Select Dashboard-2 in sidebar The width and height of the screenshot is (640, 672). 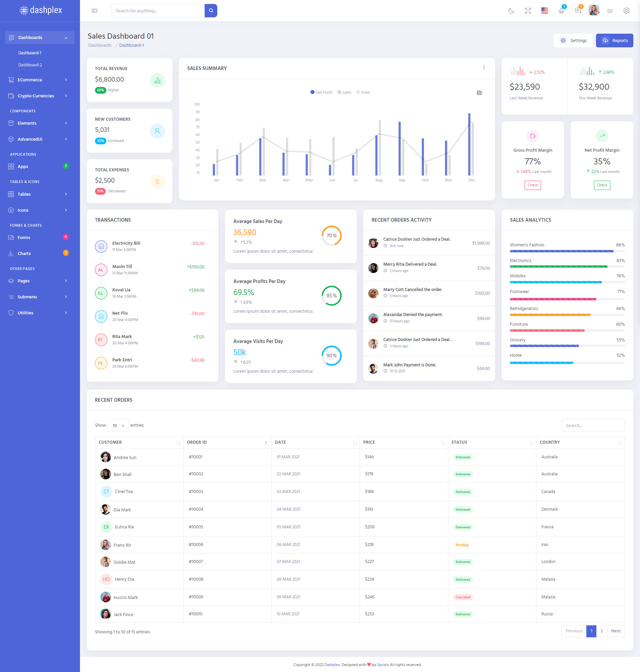pyautogui.click(x=30, y=65)
